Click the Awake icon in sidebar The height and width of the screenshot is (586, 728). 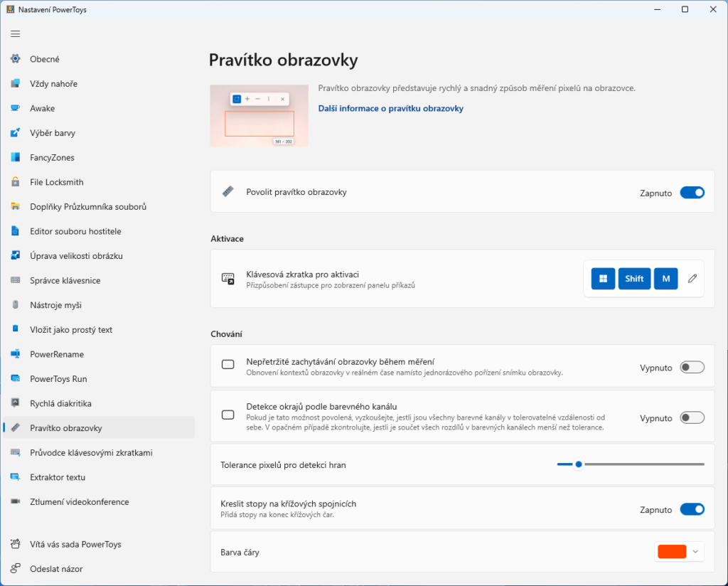pyautogui.click(x=16, y=108)
